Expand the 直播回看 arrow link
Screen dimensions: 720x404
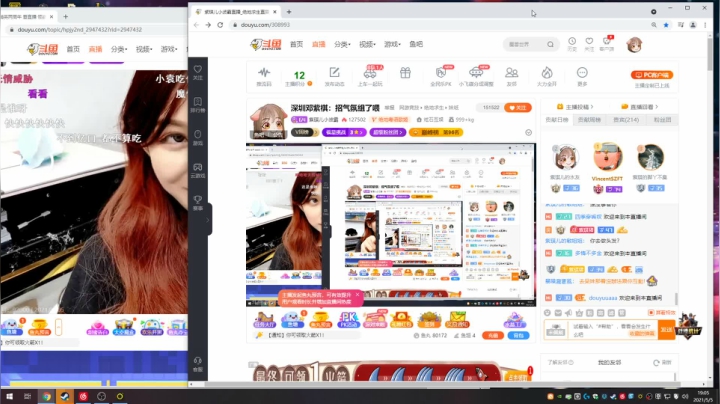[x=640, y=107]
